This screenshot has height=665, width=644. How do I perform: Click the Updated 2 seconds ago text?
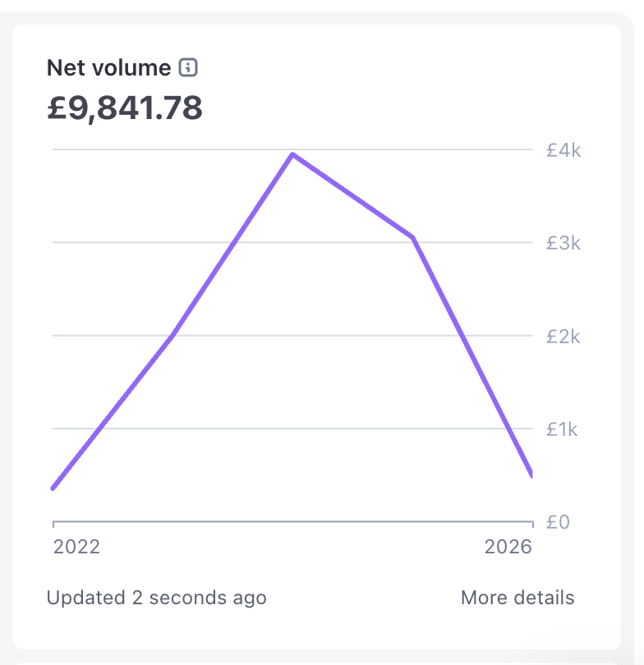point(156,598)
